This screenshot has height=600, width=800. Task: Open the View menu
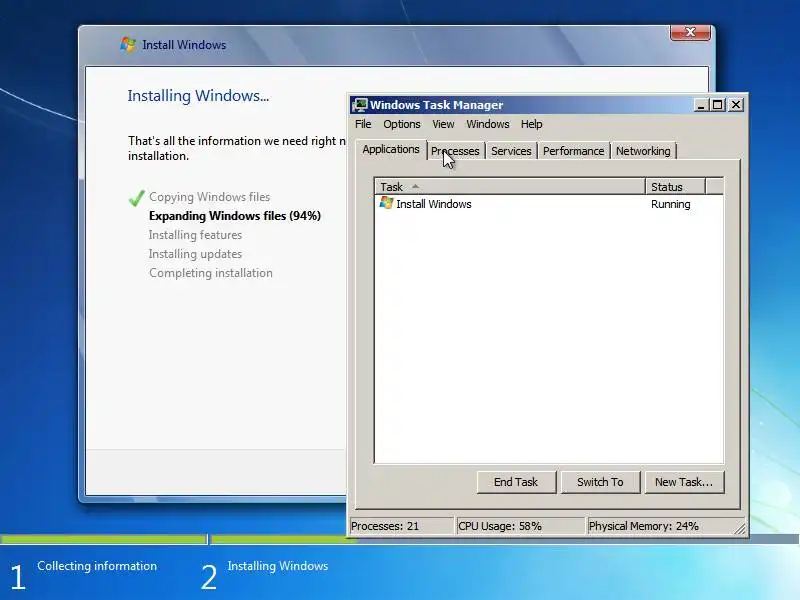pos(443,124)
